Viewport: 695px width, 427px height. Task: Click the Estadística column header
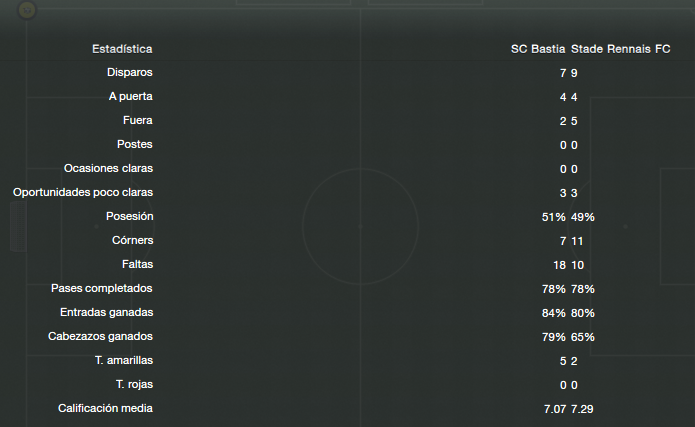point(122,49)
